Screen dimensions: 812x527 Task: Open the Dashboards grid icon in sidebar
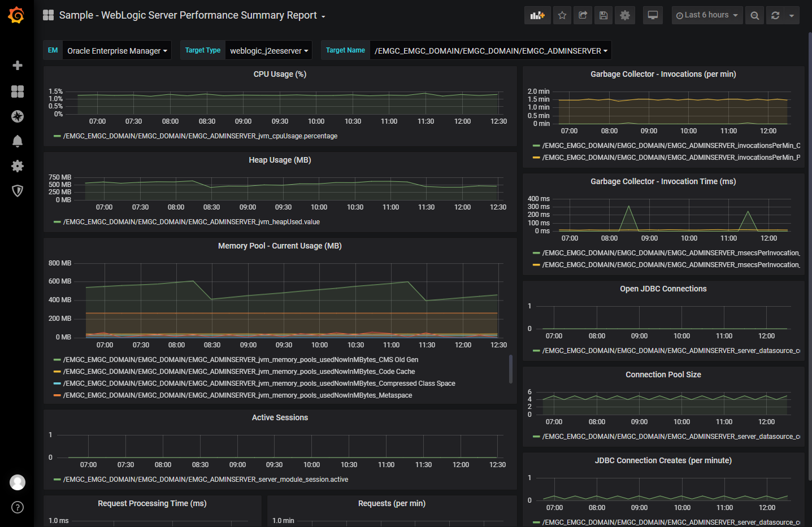18,92
